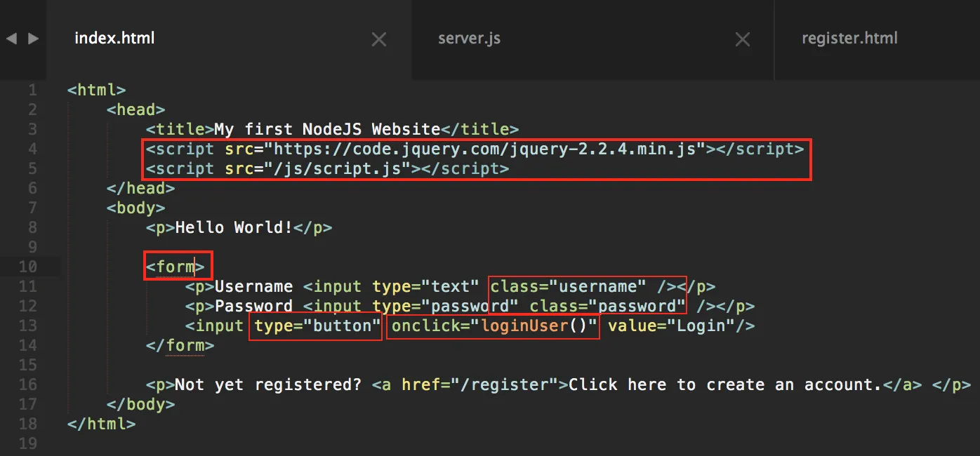Click the closing </html> tag
The width and height of the screenshot is (980, 456).
[102, 424]
